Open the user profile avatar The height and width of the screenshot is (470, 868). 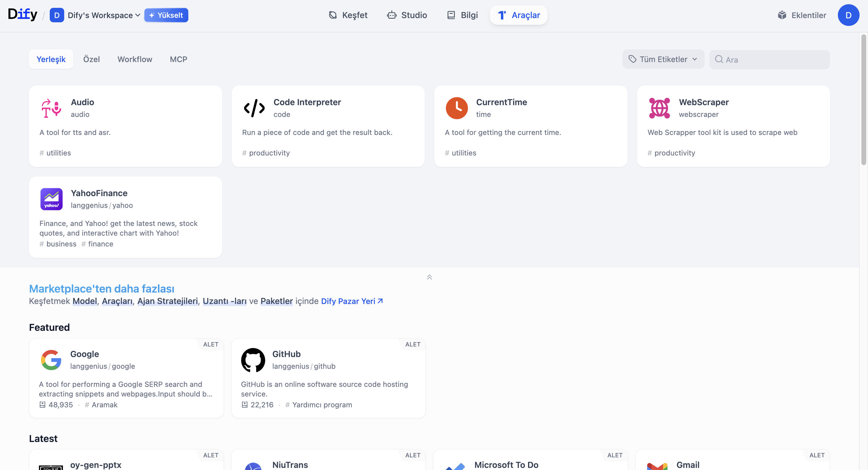(848, 15)
